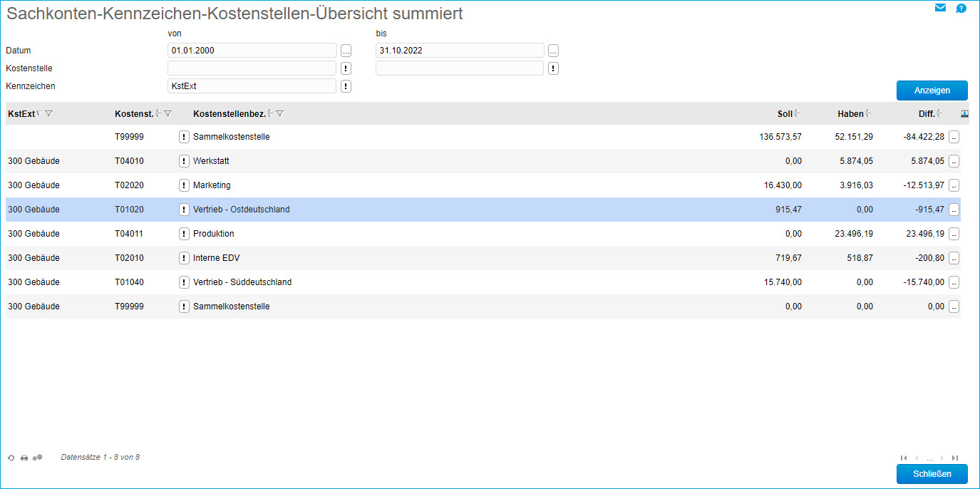This screenshot has width=980, height=489.
Task: Open lookup for Kostenstelle von field
Action: tap(346, 68)
